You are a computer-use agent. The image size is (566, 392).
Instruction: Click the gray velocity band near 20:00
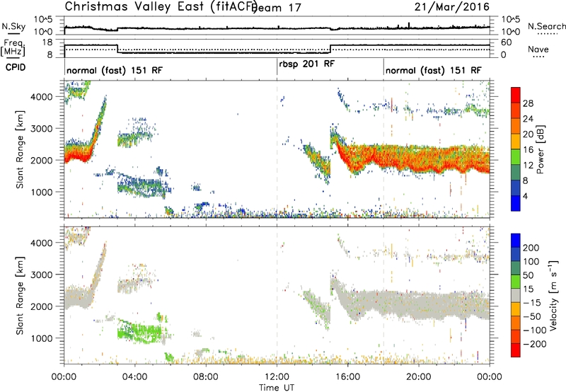coord(419,305)
